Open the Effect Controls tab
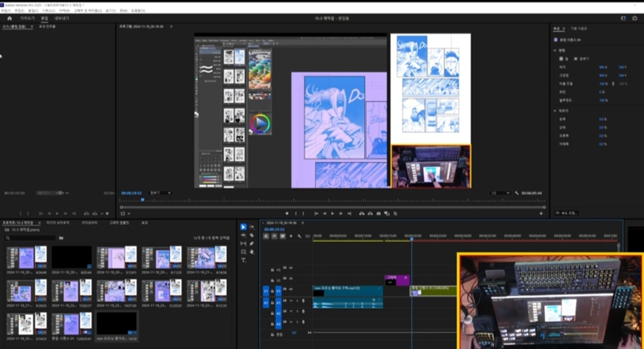Screen dimensions: 644x349 click(47, 27)
